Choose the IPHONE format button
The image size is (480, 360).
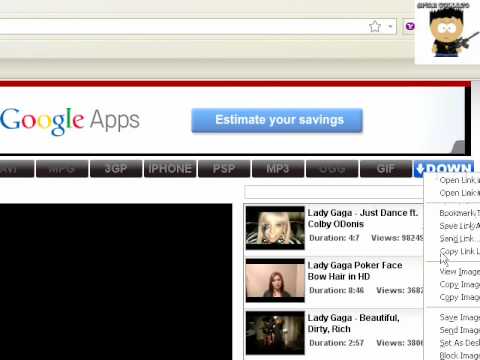click(x=170, y=169)
